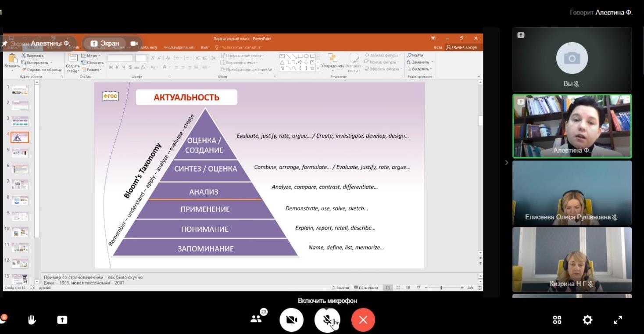644x334 pixels.
Task: Switch to reading view icon
Action: point(408,288)
